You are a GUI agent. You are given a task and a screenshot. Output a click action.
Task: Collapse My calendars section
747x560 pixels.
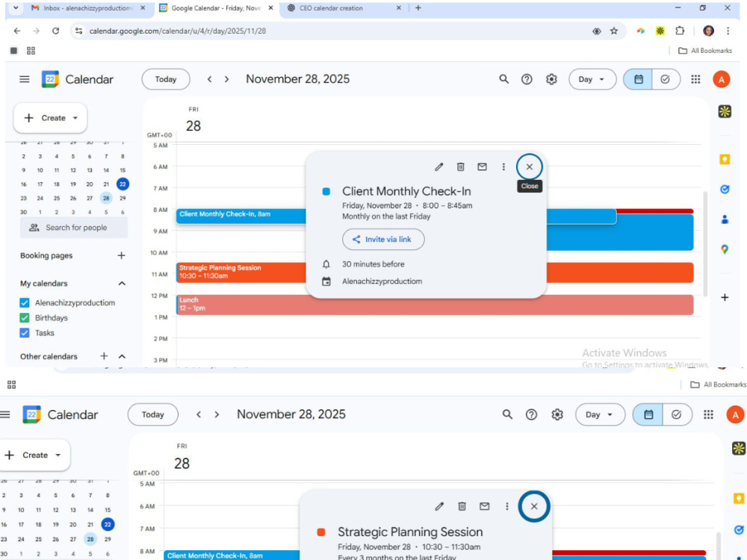pyautogui.click(x=122, y=283)
